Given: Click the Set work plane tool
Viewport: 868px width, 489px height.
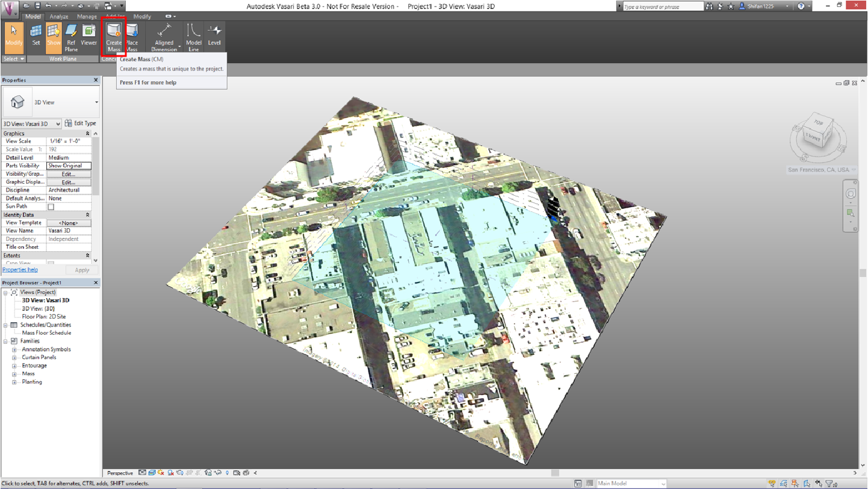Looking at the screenshot, I should [x=36, y=36].
